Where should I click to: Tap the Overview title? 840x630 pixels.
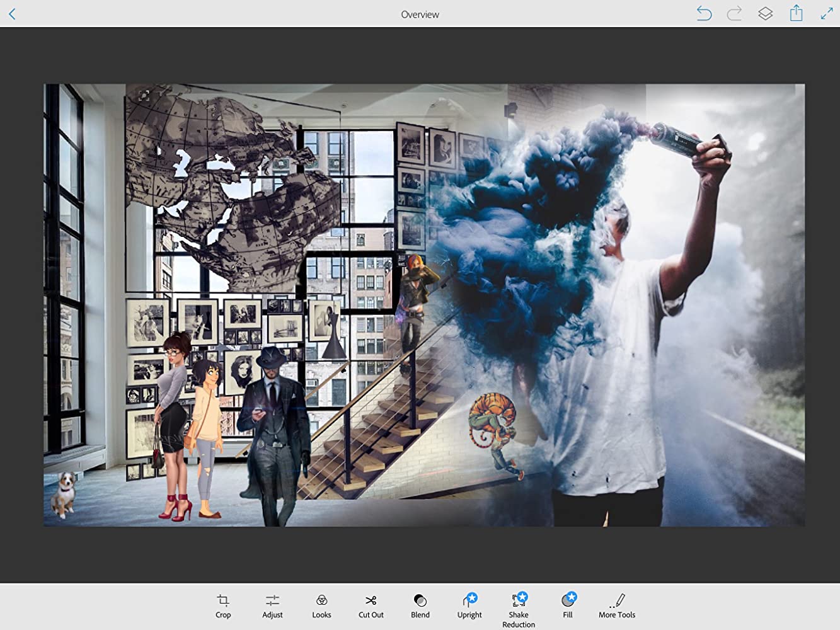point(420,14)
